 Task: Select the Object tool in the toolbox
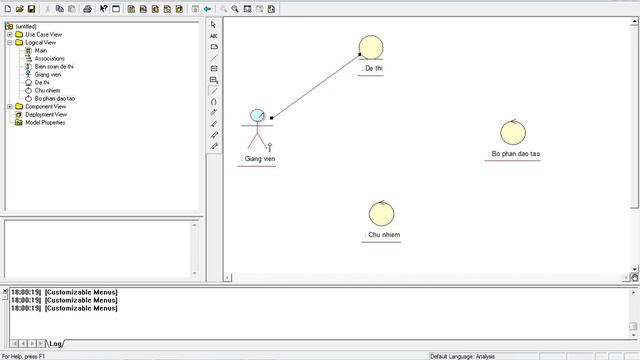(213, 69)
